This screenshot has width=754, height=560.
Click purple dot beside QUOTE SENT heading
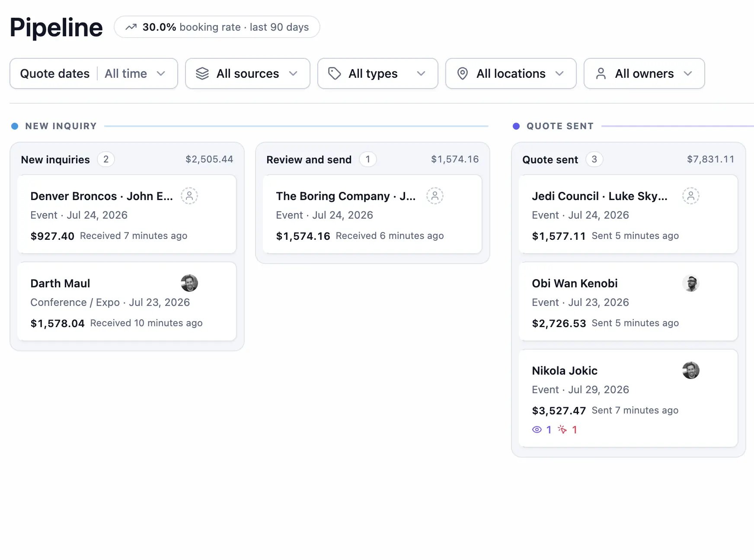pyautogui.click(x=516, y=126)
